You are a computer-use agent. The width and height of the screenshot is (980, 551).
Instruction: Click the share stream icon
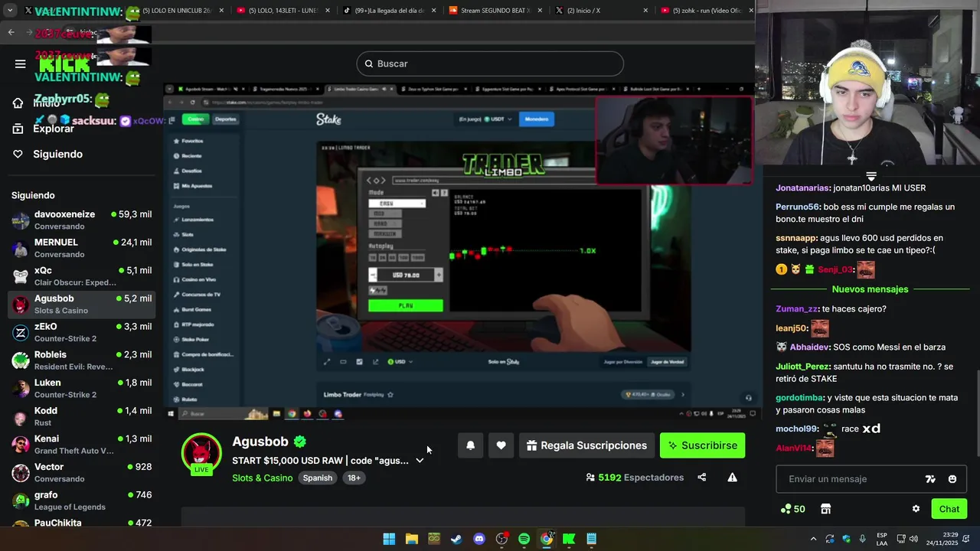[701, 478]
